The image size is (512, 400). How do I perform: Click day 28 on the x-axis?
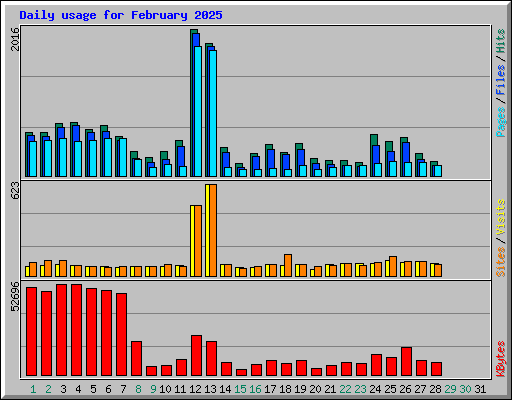click(435, 389)
